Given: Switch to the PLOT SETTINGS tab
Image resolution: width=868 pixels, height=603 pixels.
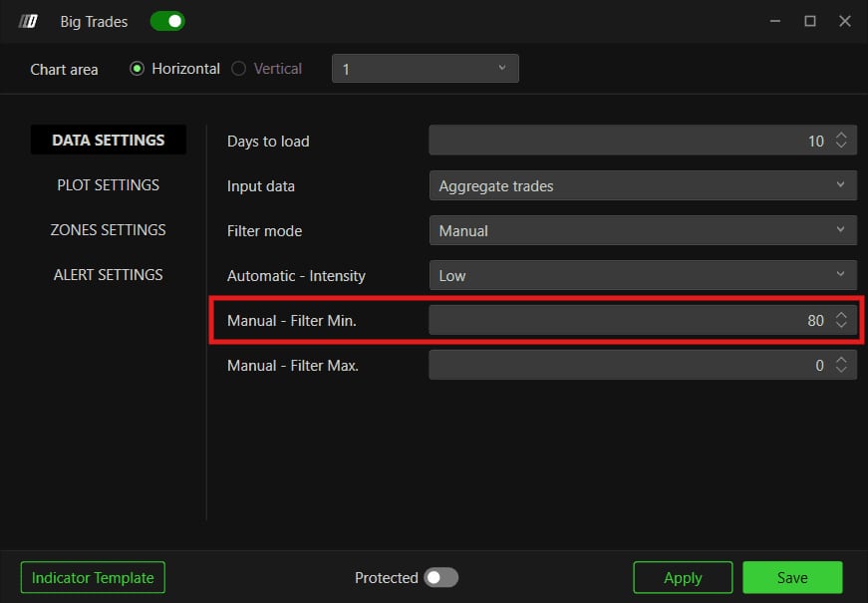Looking at the screenshot, I should coord(109,185).
